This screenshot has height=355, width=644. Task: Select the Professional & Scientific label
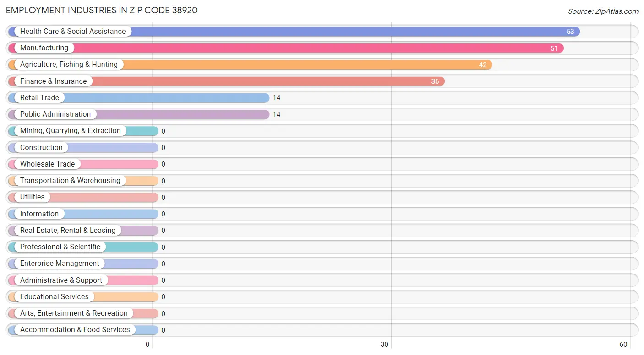(60, 247)
